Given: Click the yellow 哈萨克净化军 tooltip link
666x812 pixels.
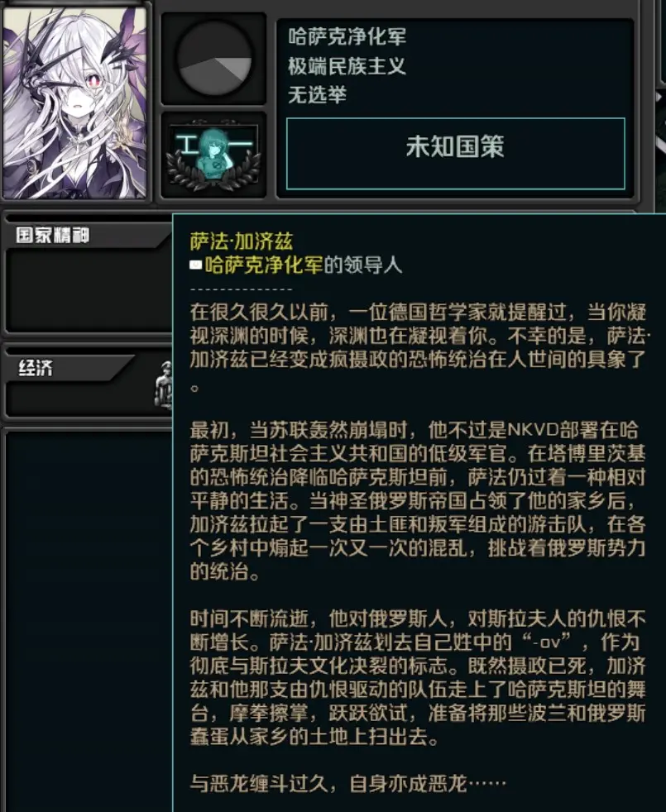Looking at the screenshot, I should (x=264, y=265).
